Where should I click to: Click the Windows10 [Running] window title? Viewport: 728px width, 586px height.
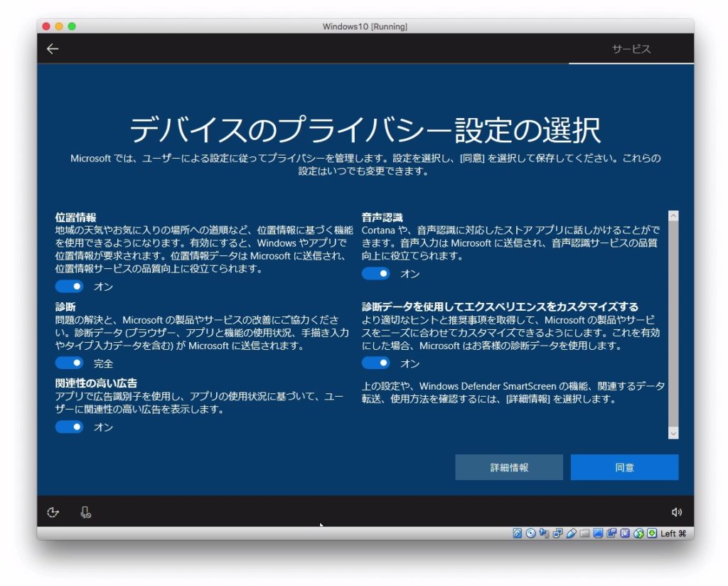click(365, 26)
